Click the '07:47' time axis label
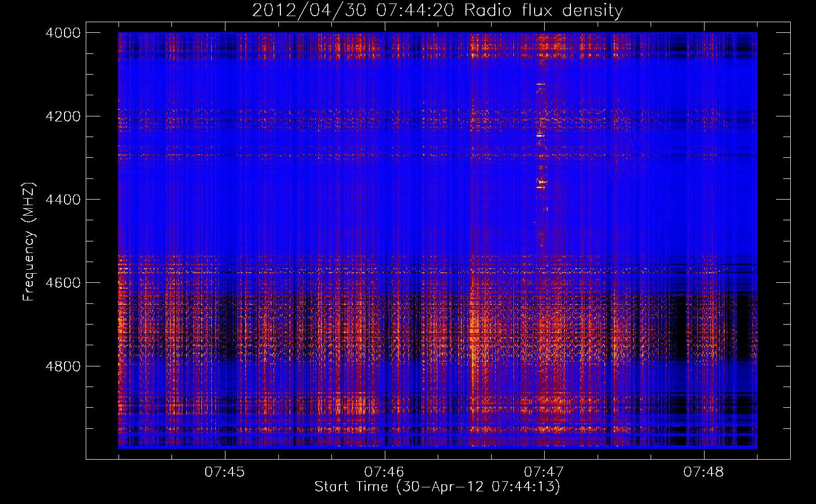816x504 pixels. click(544, 472)
